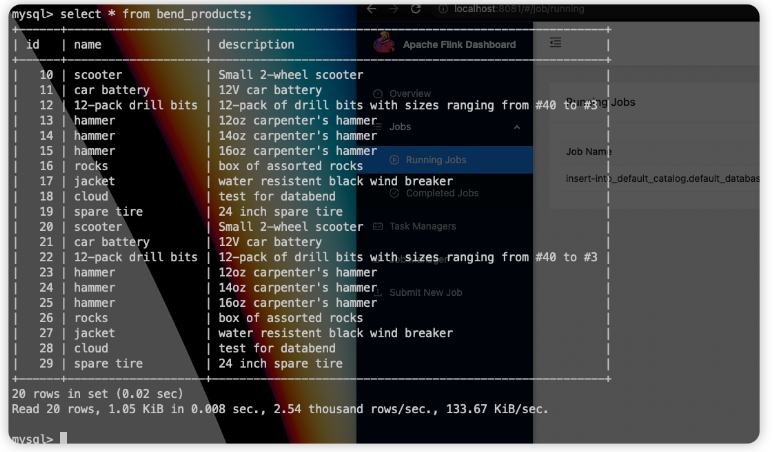Click 'test for databend' in row 18

click(x=277, y=196)
